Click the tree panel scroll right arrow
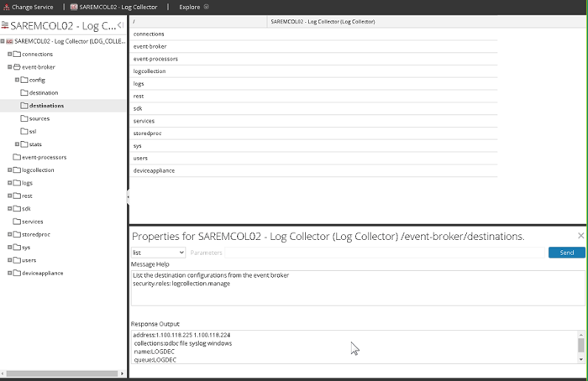Viewport: 588px width, 381px height. tap(122, 373)
